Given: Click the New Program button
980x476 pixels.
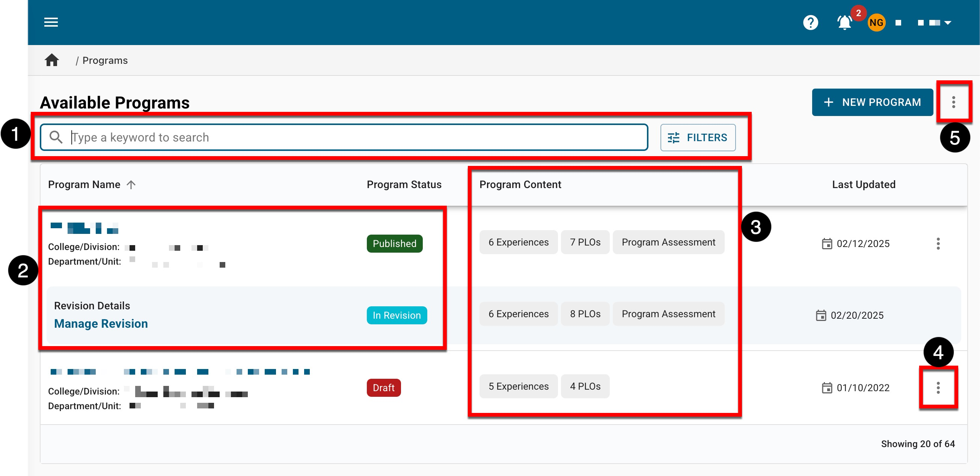Looking at the screenshot, I should click(x=872, y=102).
